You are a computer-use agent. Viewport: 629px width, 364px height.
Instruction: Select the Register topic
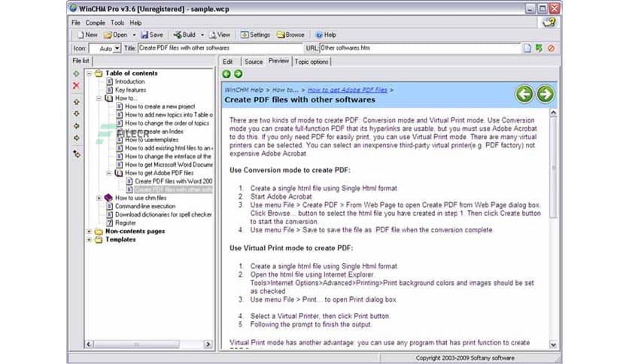tap(125, 223)
